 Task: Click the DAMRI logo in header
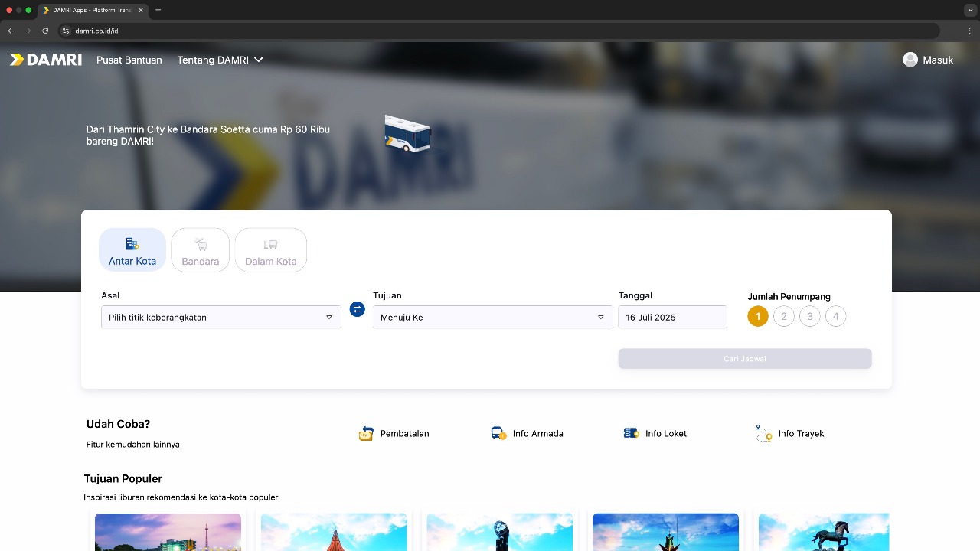(46, 60)
